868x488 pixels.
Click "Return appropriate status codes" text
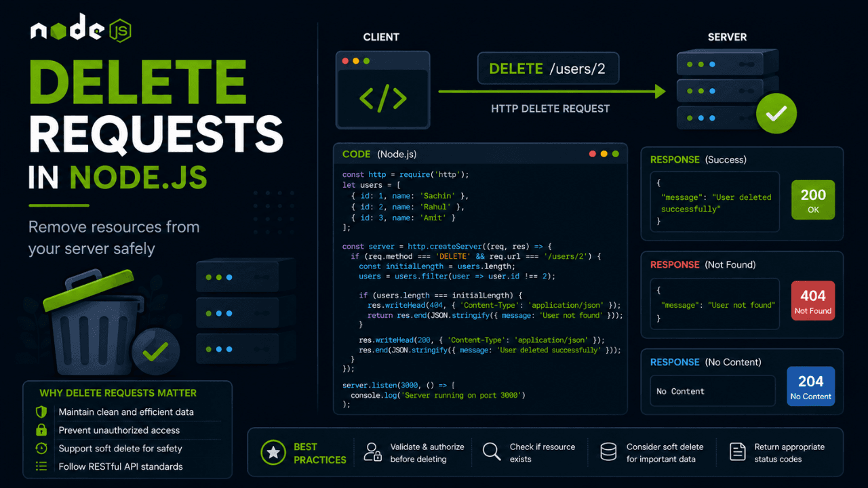(x=790, y=453)
